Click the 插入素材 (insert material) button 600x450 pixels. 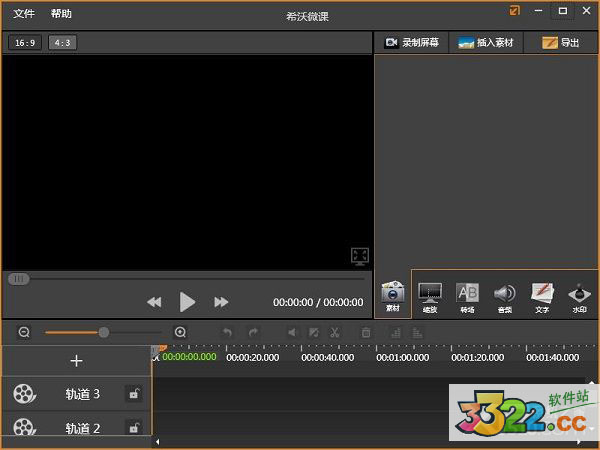tap(486, 43)
